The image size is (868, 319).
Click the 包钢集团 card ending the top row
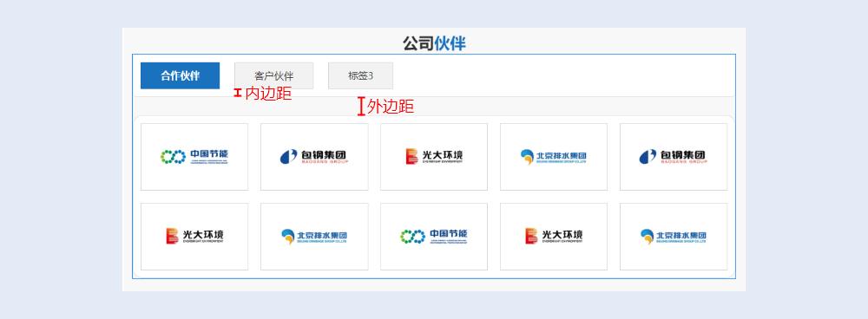(x=674, y=157)
